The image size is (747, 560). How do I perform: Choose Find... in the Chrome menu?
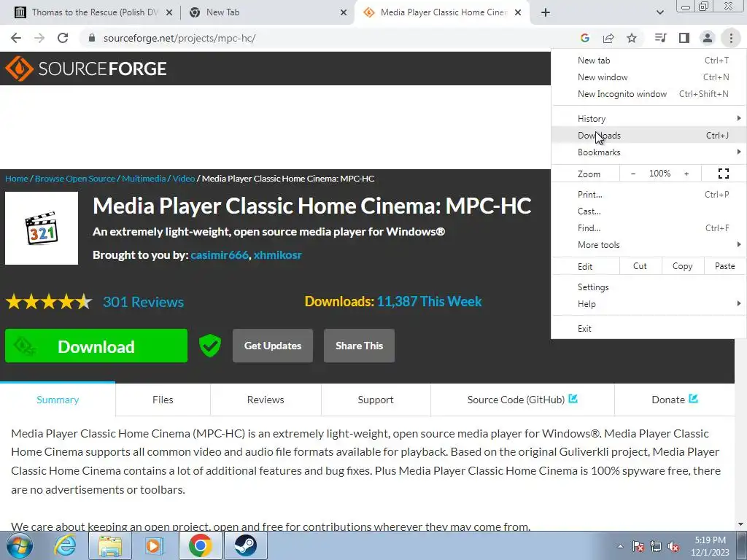(x=649, y=228)
